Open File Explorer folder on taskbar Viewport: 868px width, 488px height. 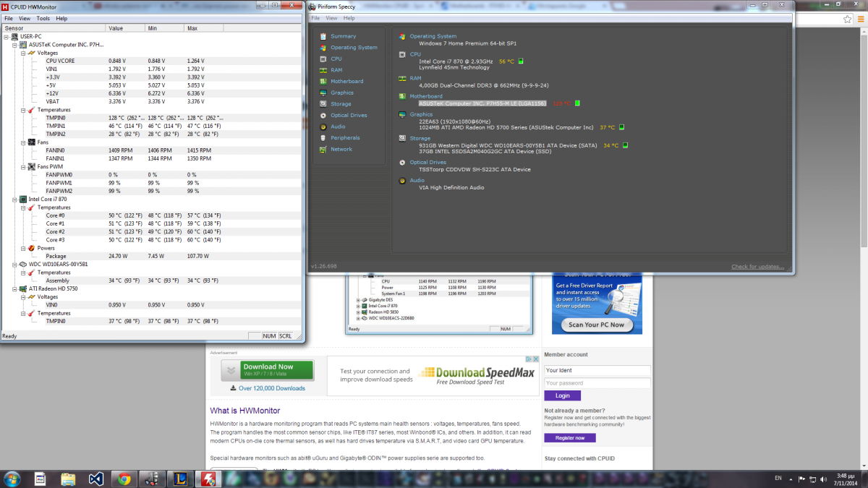click(68, 478)
